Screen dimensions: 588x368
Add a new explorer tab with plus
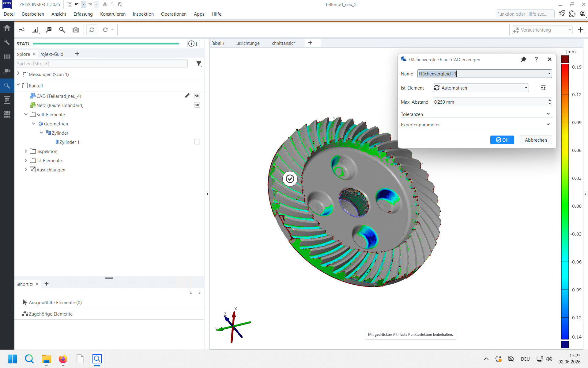coord(77,54)
